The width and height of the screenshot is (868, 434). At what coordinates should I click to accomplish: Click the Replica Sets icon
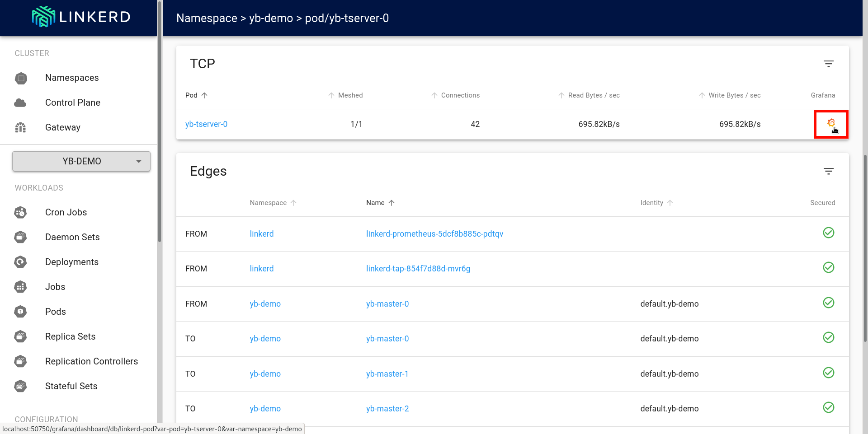point(20,336)
